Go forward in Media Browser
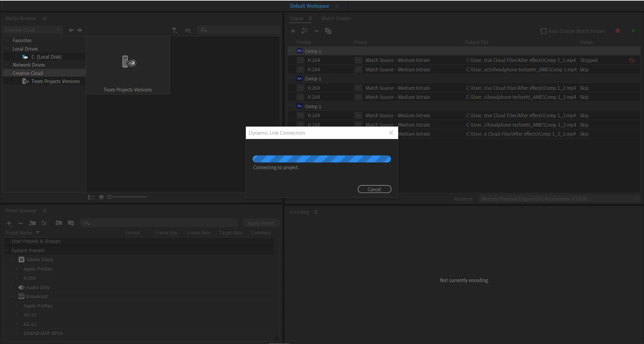644x344 pixels. tap(79, 30)
